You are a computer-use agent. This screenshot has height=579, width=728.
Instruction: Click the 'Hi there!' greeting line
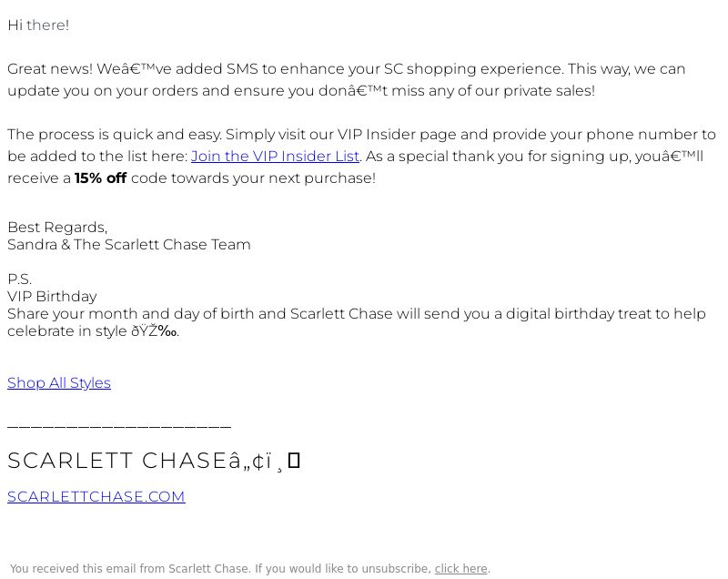[38, 25]
